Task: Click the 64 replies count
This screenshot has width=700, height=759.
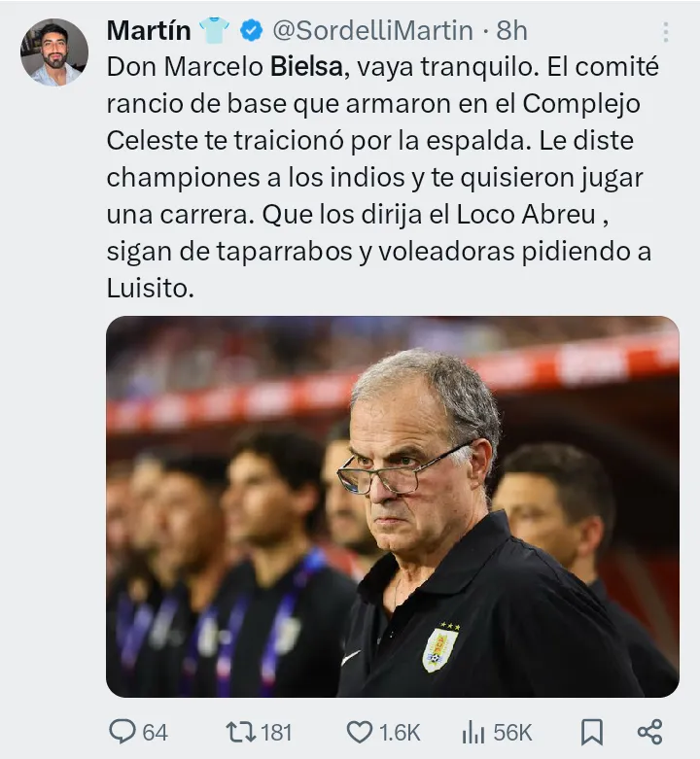Action: pyautogui.click(x=156, y=732)
